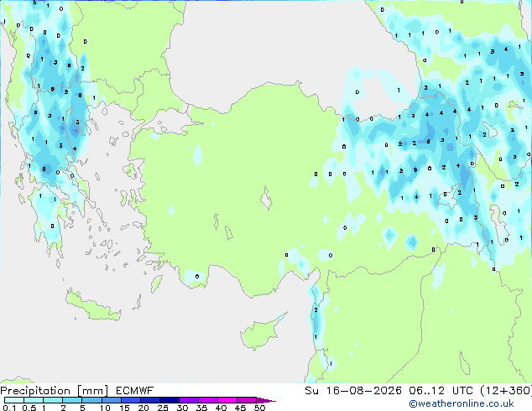
Task: Click the 50 legend scale label
Action: point(259,408)
